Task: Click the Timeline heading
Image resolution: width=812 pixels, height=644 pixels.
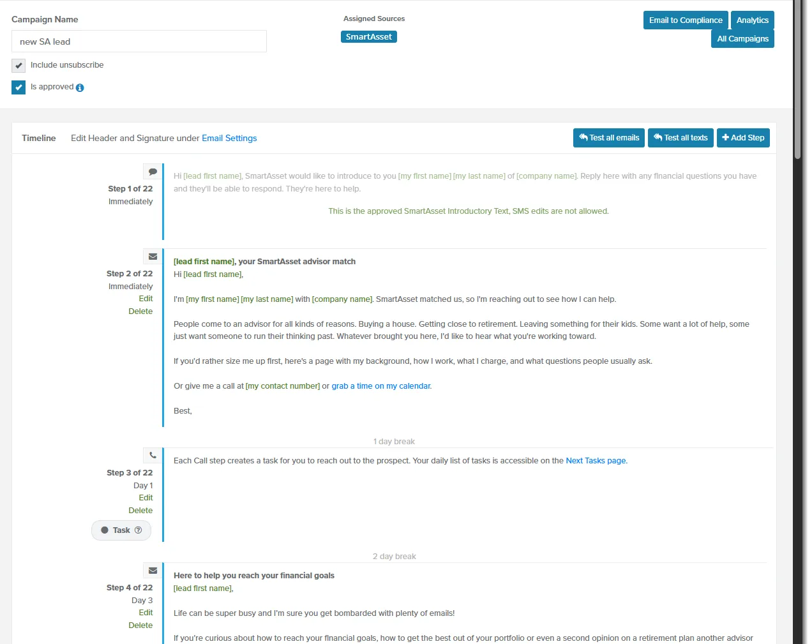Action: [x=39, y=139]
